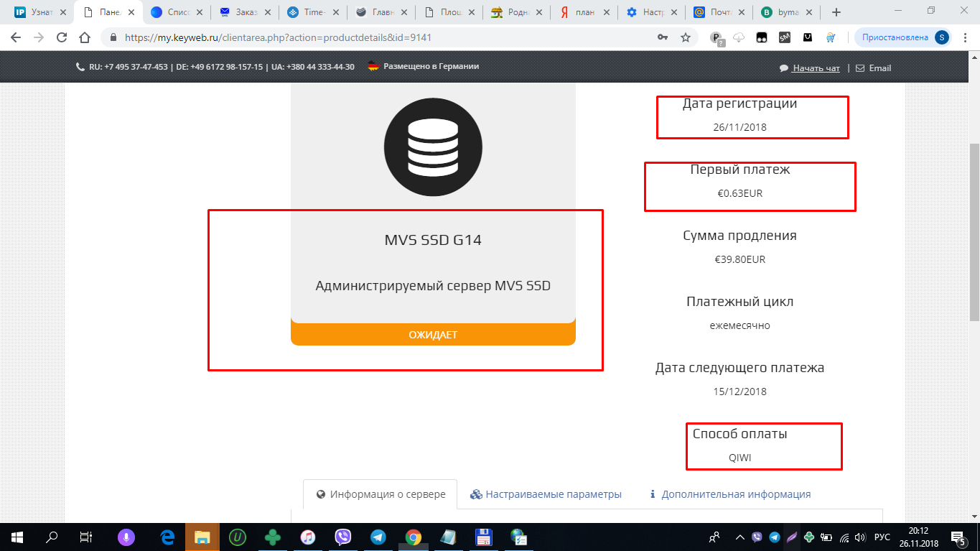Click the Начать чат link
This screenshot has height=551, width=980.
(816, 68)
